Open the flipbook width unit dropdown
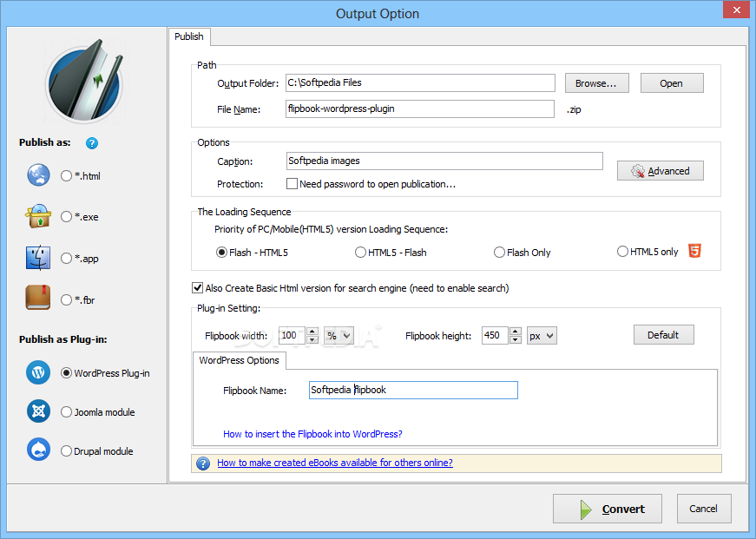The width and height of the screenshot is (756, 539). point(339,336)
